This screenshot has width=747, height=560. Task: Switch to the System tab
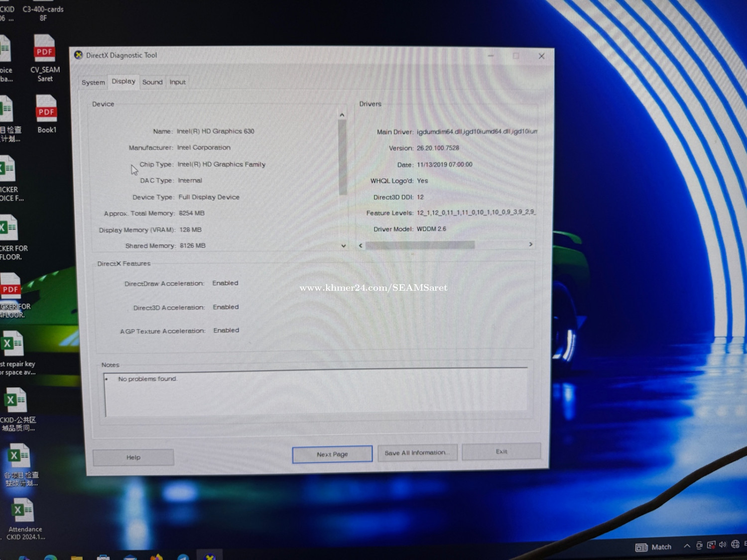click(93, 83)
